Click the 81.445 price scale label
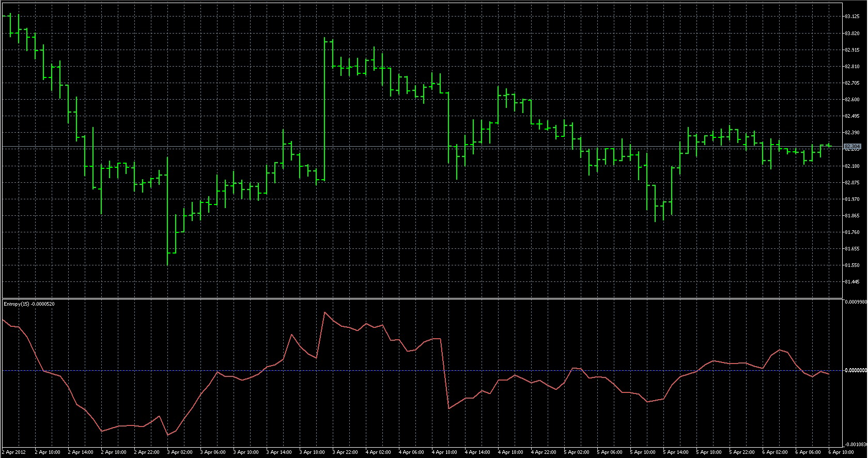Screen dimensions: 868x458 (852, 282)
